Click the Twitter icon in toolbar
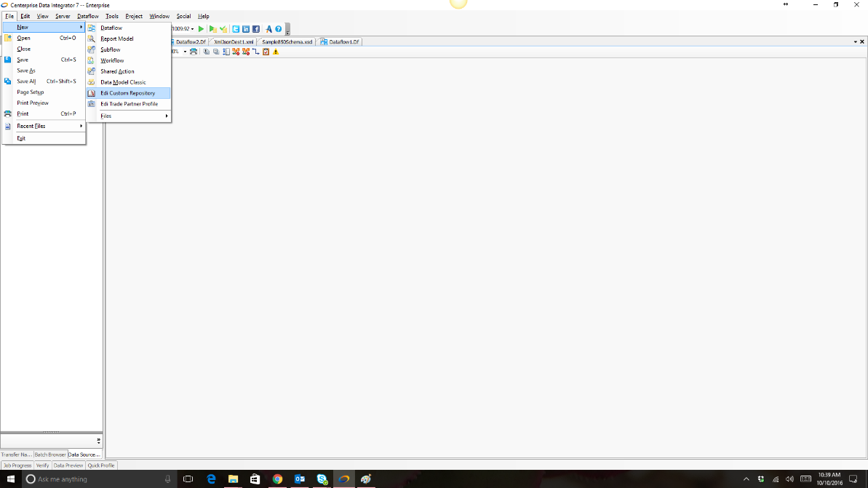868x488 pixels. [x=236, y=29]
